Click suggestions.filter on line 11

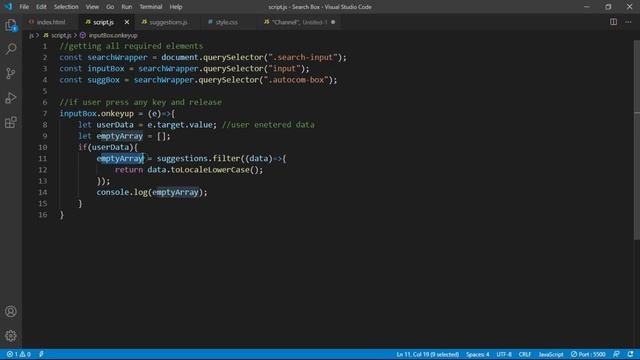(198, 158)
